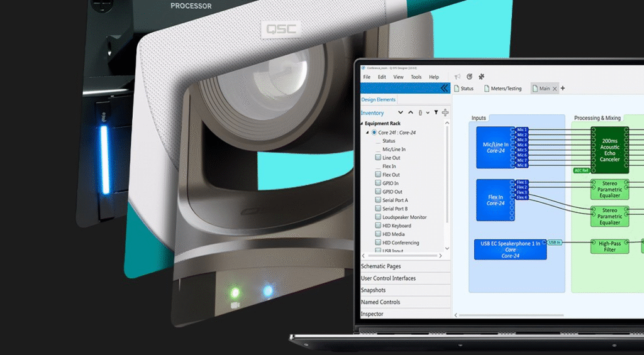Collapse the left panel with double chevron
The height and width of the screenshot is (355, 644).
445,89
